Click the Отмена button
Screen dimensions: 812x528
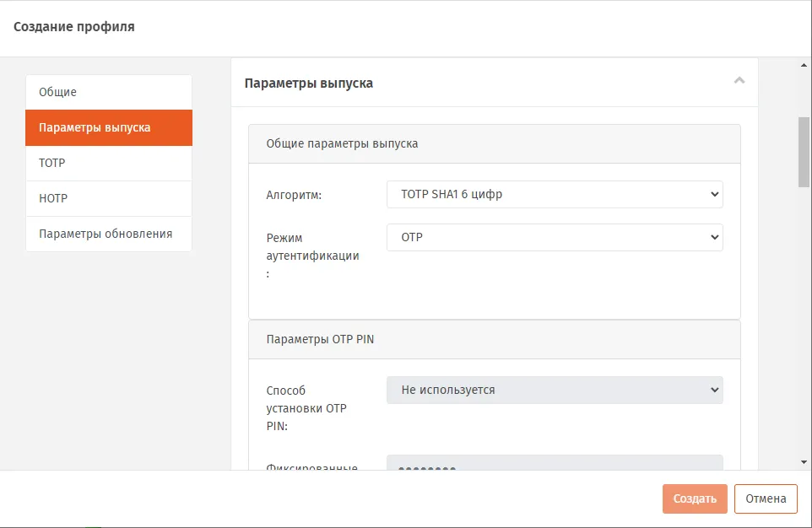[x=766, y=499]
